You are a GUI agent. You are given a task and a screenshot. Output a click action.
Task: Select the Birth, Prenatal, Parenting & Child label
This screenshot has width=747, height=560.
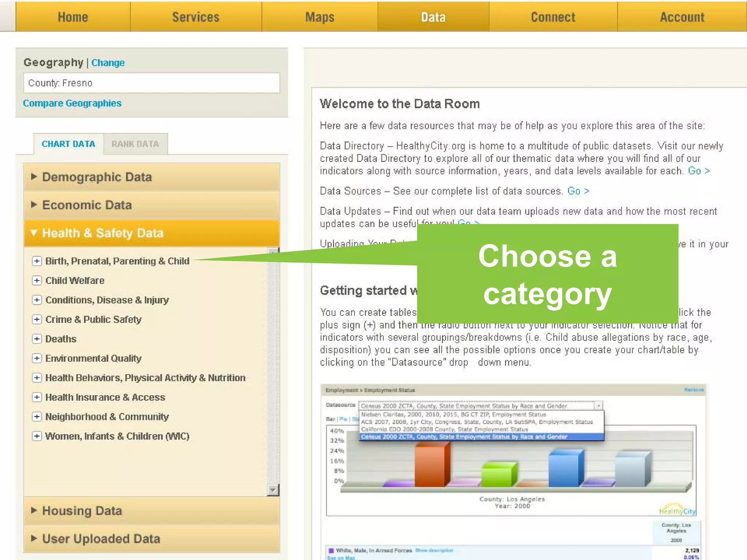coord(117,261)
